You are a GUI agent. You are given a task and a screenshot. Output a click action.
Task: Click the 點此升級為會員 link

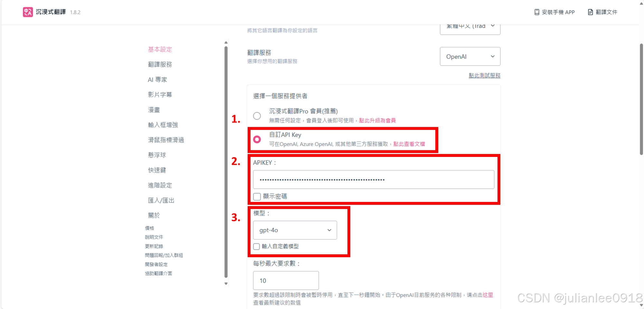tap(377, 121)
